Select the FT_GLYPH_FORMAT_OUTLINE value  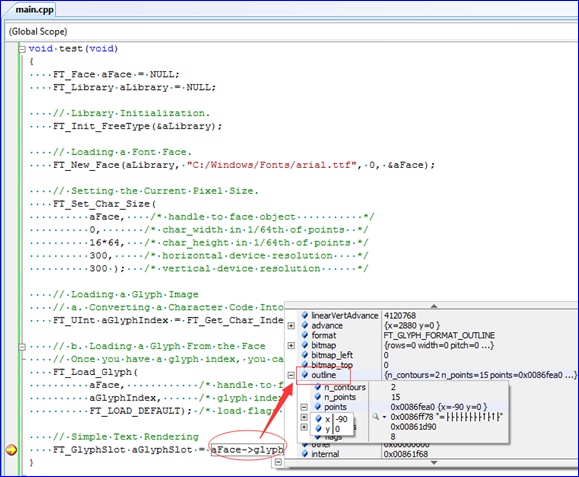439,335
